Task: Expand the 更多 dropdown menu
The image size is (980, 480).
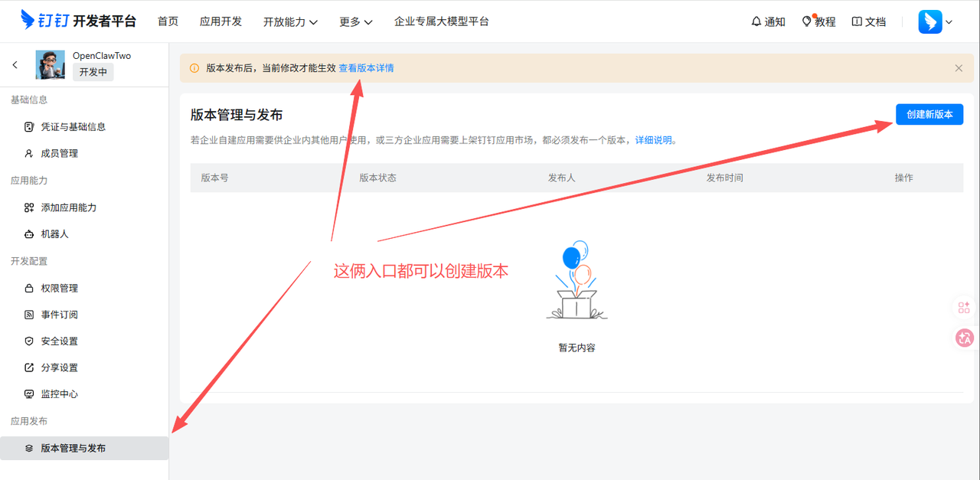Action: 356,21
